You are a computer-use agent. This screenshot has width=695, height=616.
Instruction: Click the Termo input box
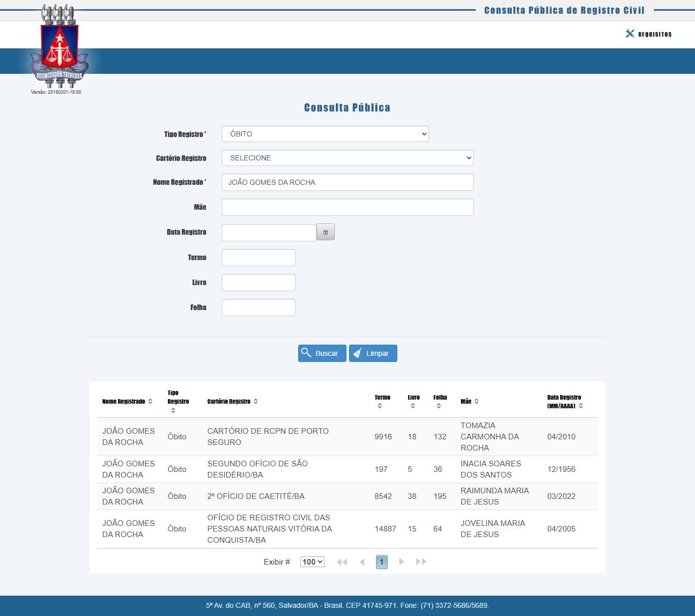(x=258, y=258)
